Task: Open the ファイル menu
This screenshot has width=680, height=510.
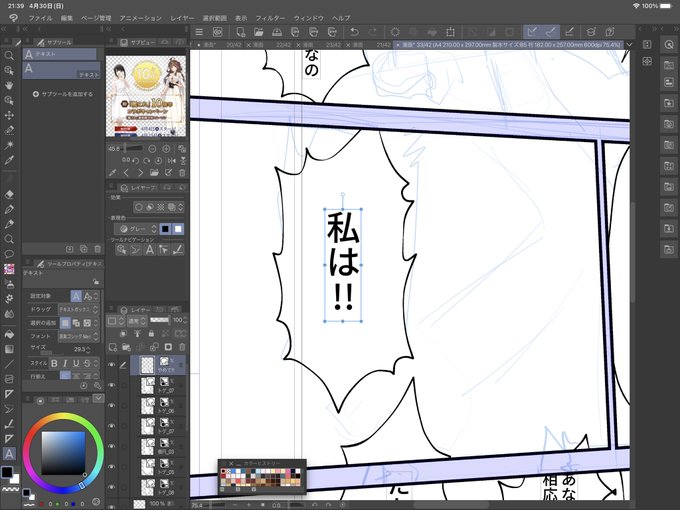Action: [40, 18]
